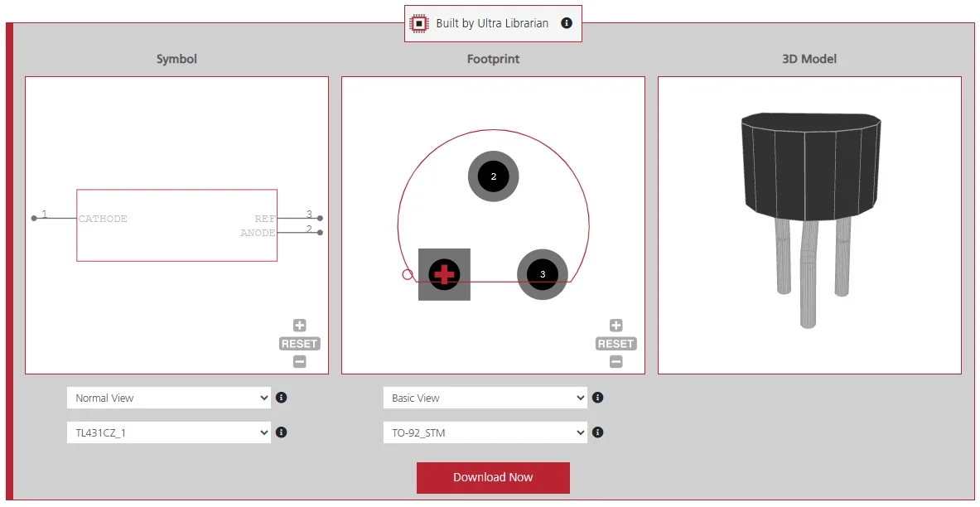The width and height of the screenshot is (980, 507).
Task: Reset the Footprint preview zoom
Action: coord(616,343)
